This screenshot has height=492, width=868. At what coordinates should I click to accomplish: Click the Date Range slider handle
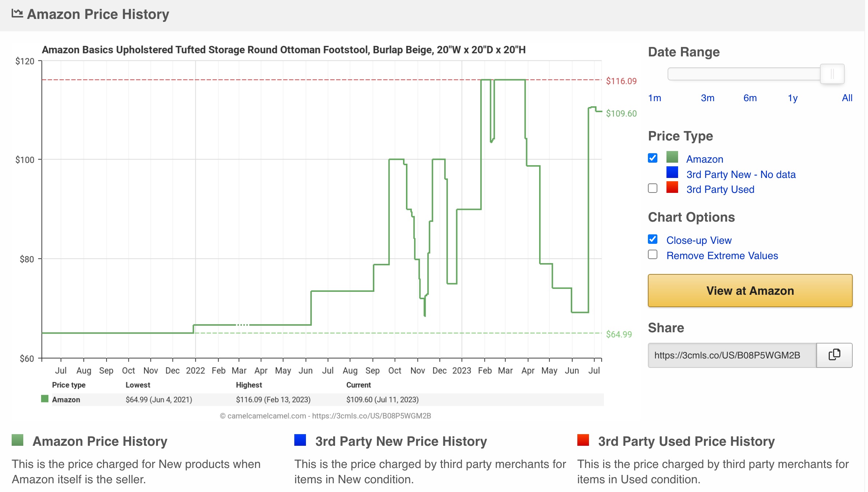click(832, 74)
